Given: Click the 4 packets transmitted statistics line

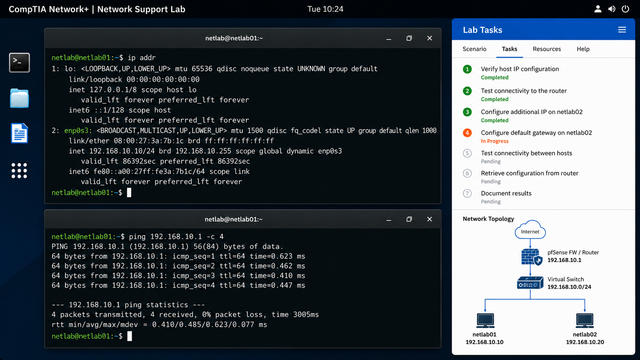Looking at the screenshot, I should 185,315.
